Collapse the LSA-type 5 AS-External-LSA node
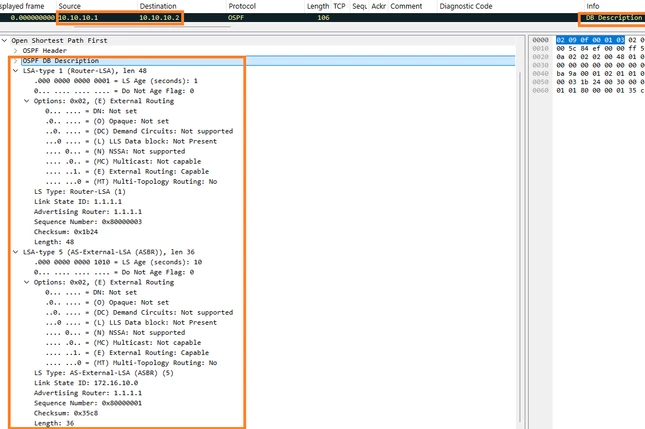Viewport: 645px width, 429px height. [x=16, y=252]
